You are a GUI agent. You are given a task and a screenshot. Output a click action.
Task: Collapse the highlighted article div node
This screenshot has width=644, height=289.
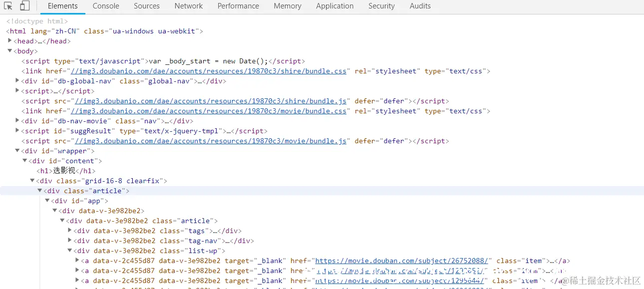click(x=40, y=191)
